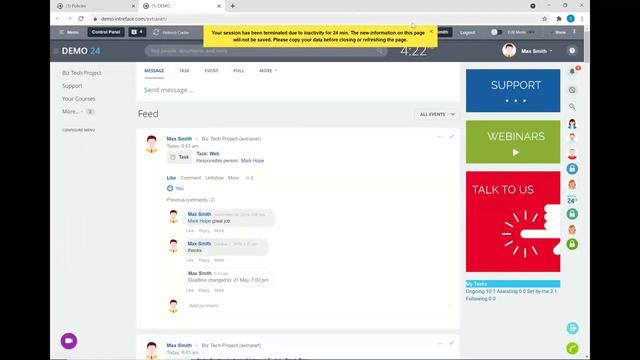Click the teal widget icon near bottom right

(572, 328)
